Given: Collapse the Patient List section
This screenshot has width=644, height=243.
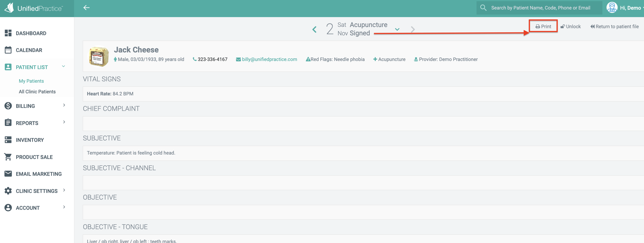Looking at the screenshot, I should [64, 67].
